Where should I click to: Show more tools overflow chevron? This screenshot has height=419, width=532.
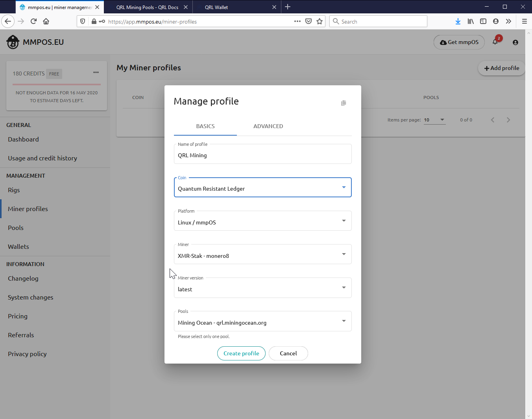(x=508, y=21)
